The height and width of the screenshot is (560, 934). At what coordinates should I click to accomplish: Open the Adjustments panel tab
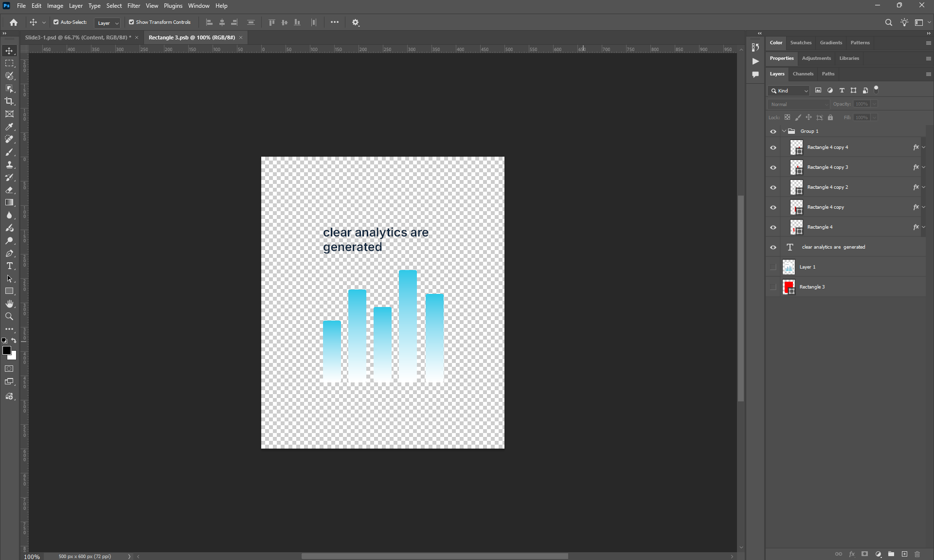tap(816, 58)
